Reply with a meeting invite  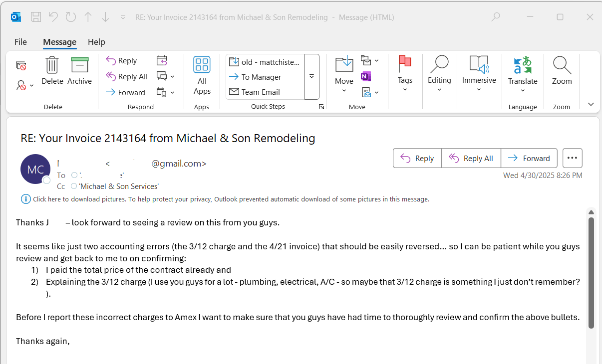pos(162,60)
